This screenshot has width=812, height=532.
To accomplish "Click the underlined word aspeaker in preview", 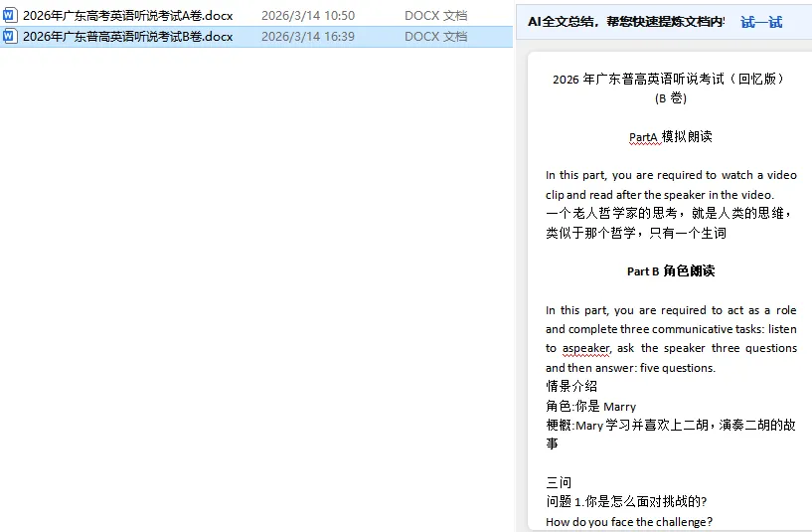I will click(x=586, y=348).
